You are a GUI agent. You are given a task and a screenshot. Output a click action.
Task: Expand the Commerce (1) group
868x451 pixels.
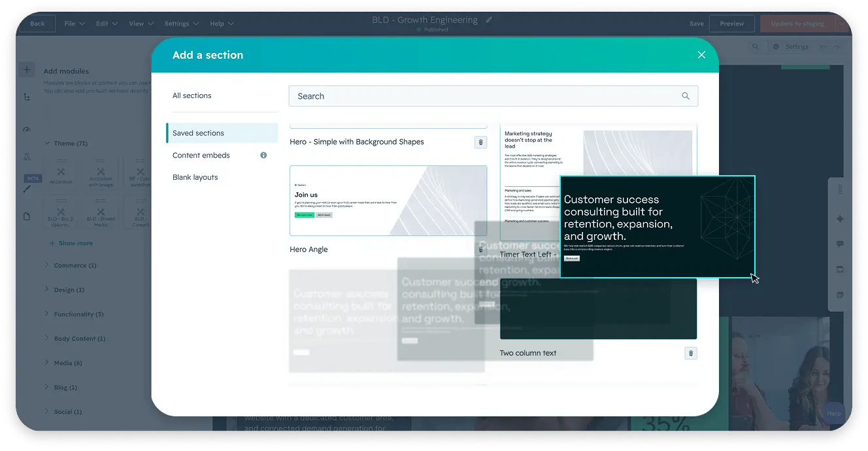point(70,265)
